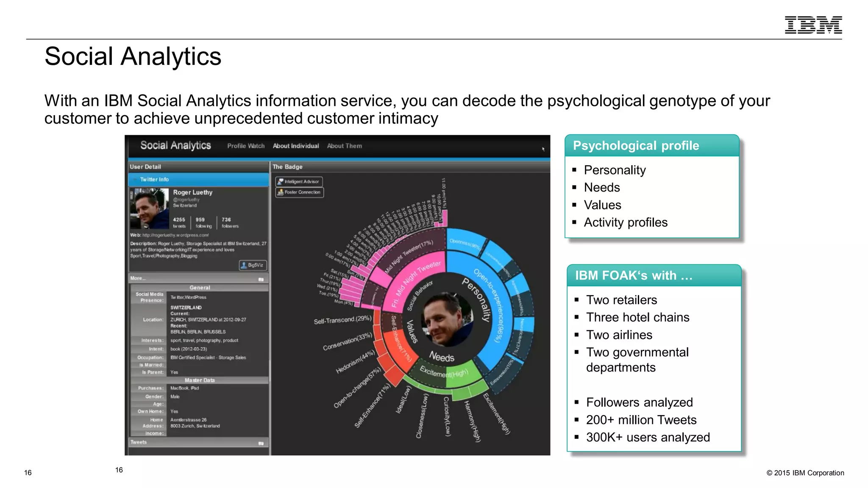868x488 pixels.
Task: Click the IBM logo on the slide
Action: (813, 25)
